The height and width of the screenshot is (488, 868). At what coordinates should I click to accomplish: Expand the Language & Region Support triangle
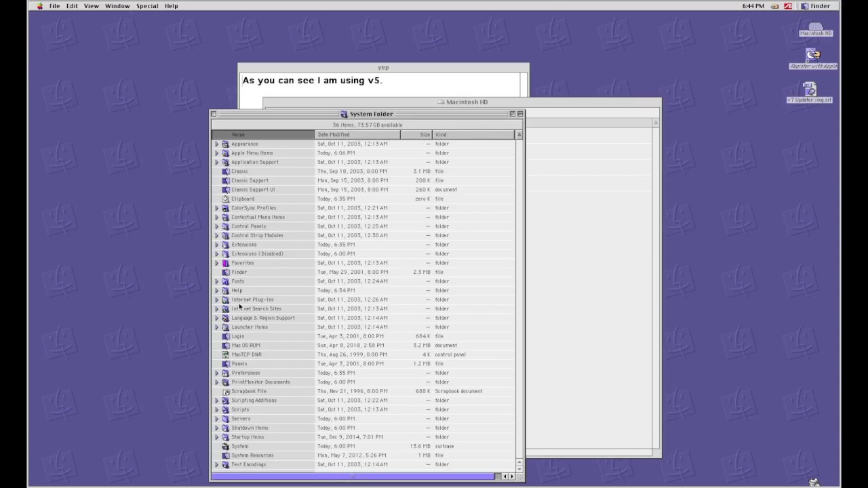click(217, 318)
